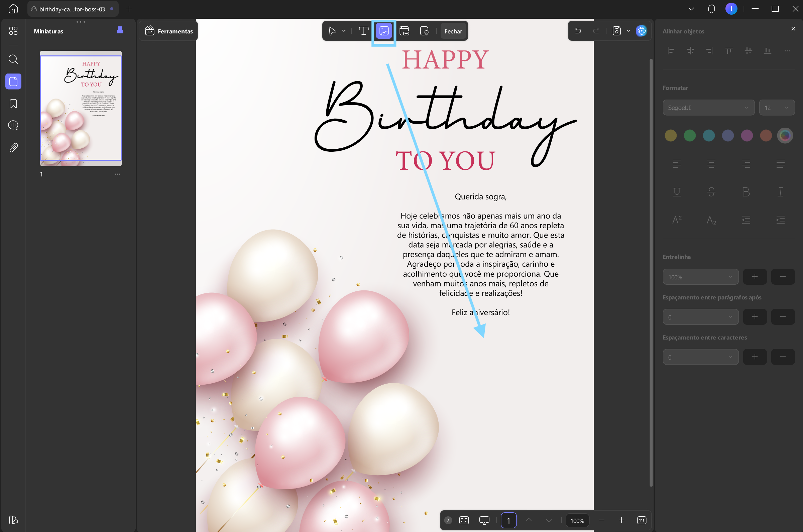The width and height of the screenshot is (803, 532).
Task: Expand the SegoeUI font dropdown
Action: pos(709,108)
